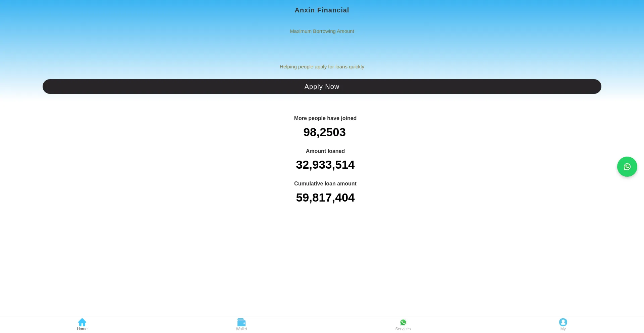Select the 32,933,514 amount value
This screenshot has width=644, height=333.
pos(325,165)
